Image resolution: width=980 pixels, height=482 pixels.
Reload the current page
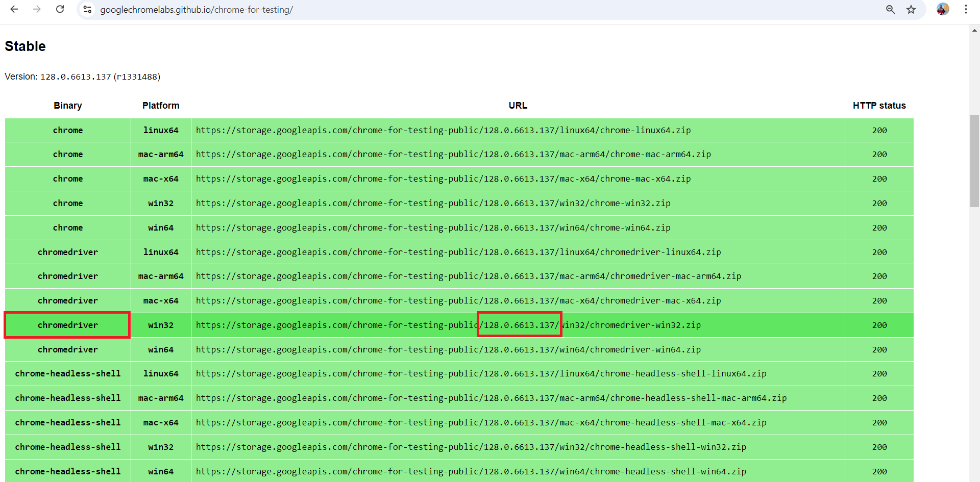click(60, 9)
